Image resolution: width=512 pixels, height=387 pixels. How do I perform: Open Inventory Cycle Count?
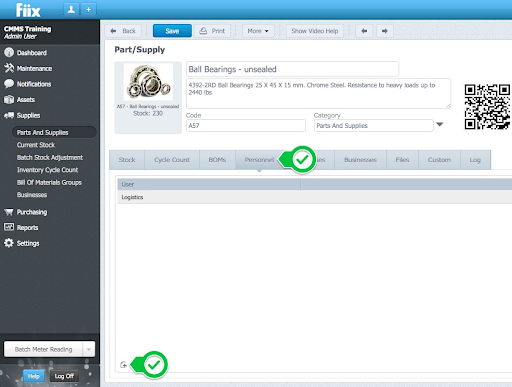point(47,170)
